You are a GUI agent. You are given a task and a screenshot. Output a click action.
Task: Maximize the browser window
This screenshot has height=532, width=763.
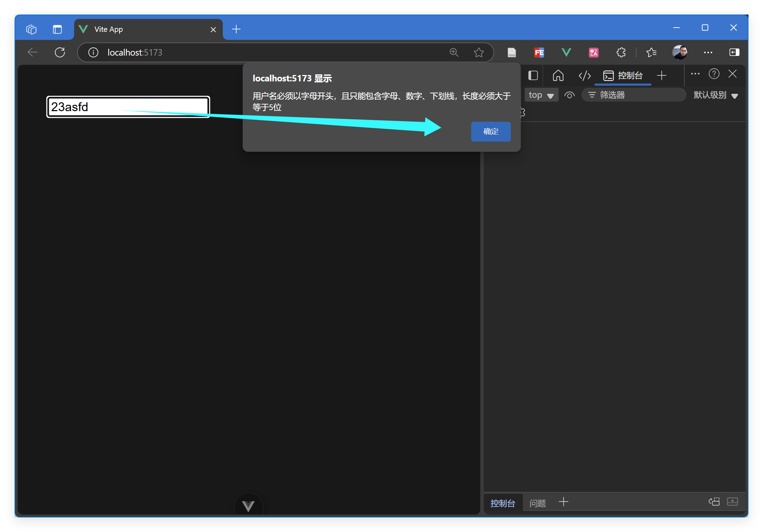pyautogui.click(x=705, y=28)
